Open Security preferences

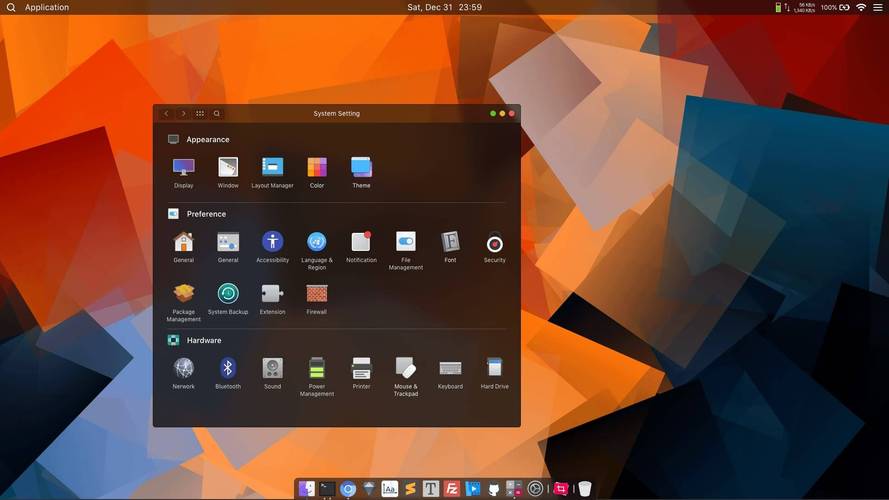coord(494,247)
